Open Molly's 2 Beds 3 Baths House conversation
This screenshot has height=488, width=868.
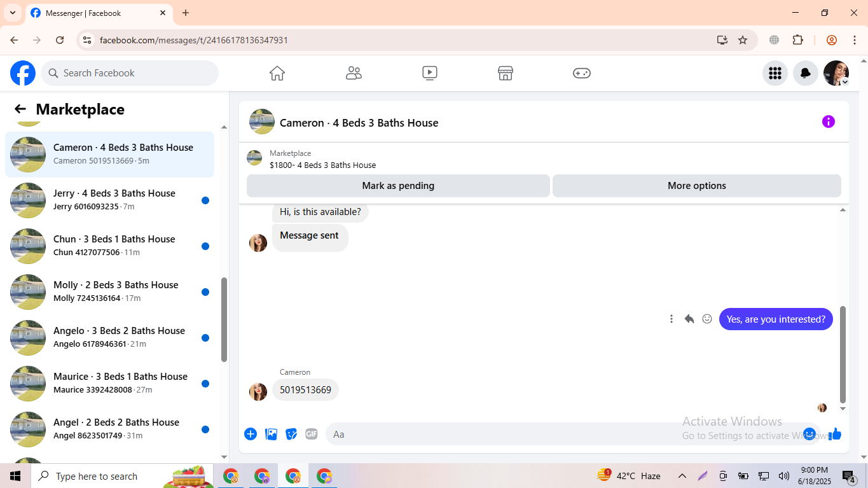pos(109,292)
